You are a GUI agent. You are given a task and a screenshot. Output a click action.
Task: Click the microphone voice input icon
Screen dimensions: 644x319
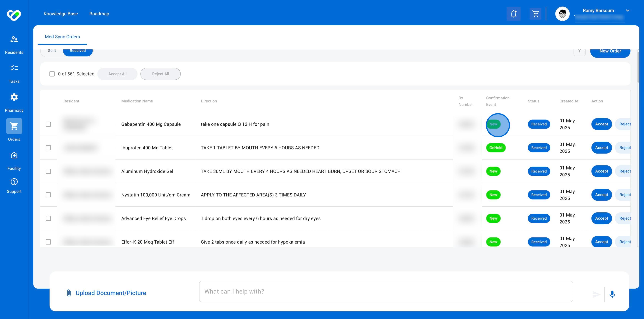612,294
